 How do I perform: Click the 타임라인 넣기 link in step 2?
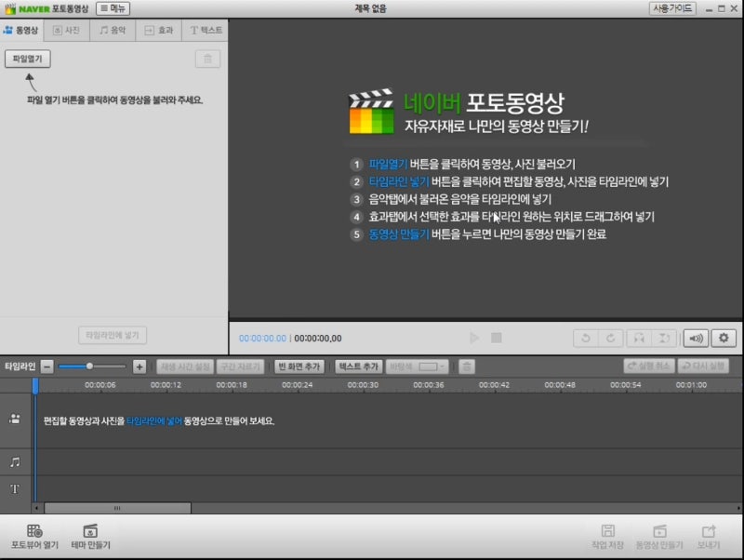point(399,181)
